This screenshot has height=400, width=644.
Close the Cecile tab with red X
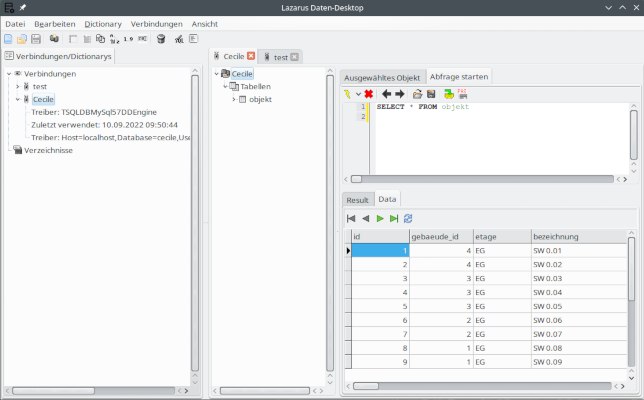tap(251, 56)
